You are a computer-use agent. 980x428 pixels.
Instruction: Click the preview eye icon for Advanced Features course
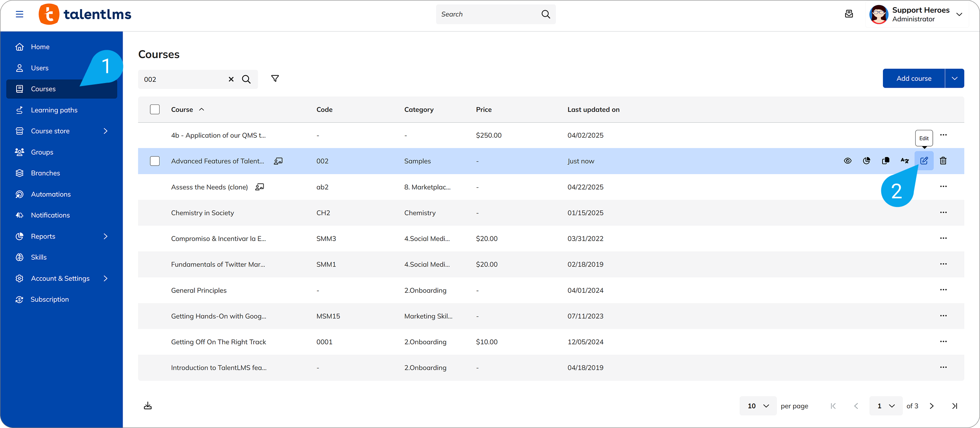[x=848, y=161]
